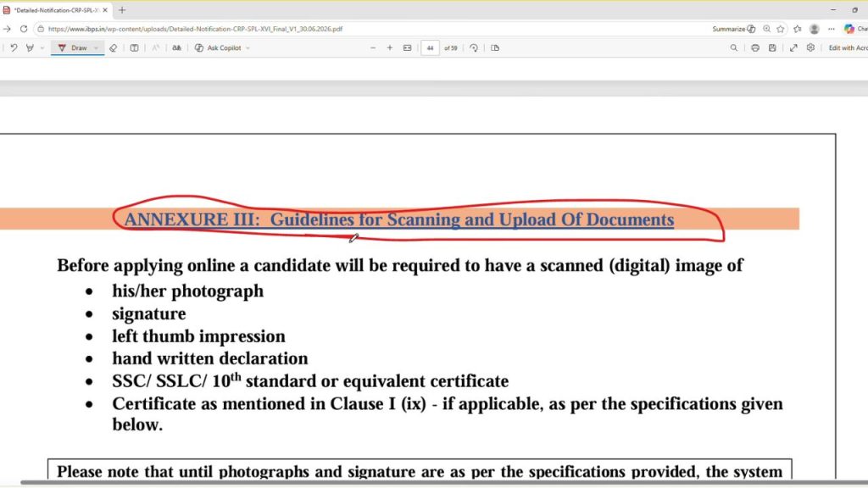Select the Erase tool in PDF toolbar

point(113,48)
